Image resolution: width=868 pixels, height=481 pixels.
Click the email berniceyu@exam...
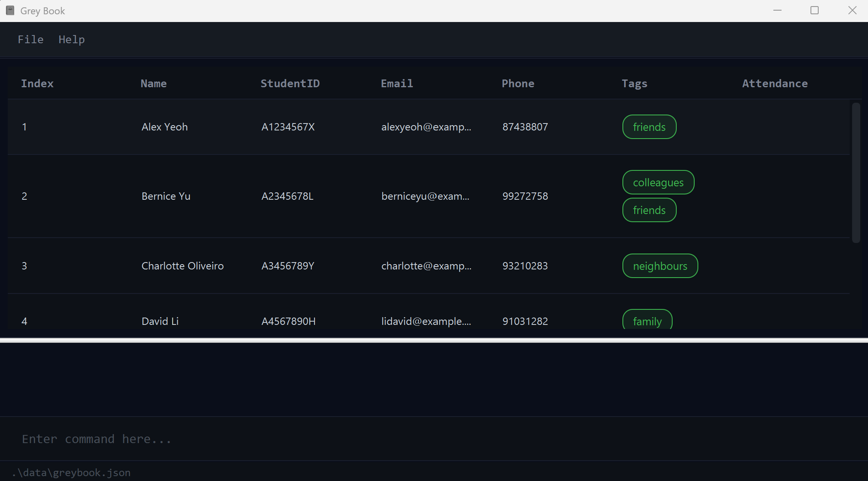(425, 196)
